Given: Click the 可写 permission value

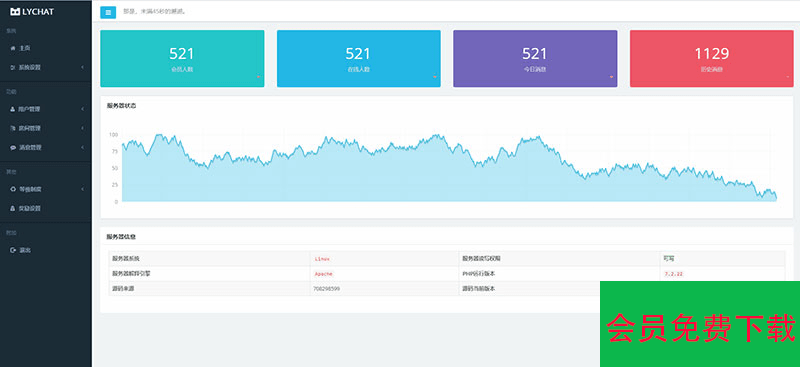Looking at the screenshot, I should tap(668, 258).
